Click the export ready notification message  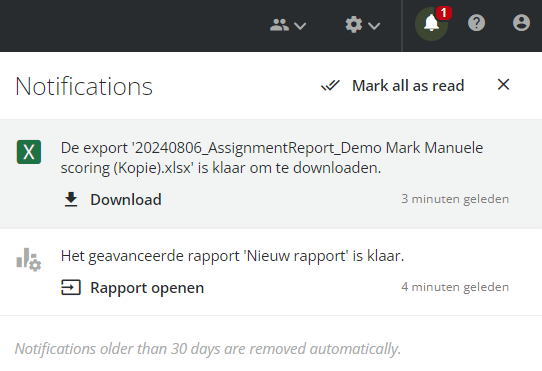coord(272,158)
